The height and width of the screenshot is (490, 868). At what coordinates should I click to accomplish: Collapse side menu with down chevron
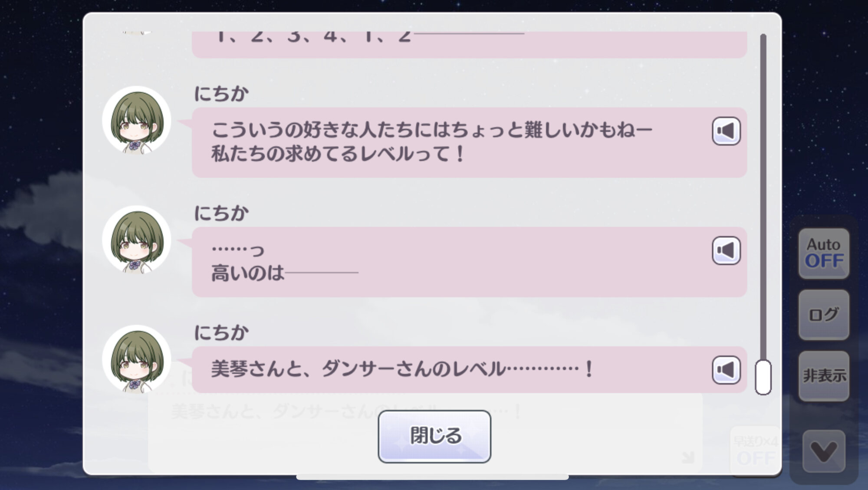[824, 451]
